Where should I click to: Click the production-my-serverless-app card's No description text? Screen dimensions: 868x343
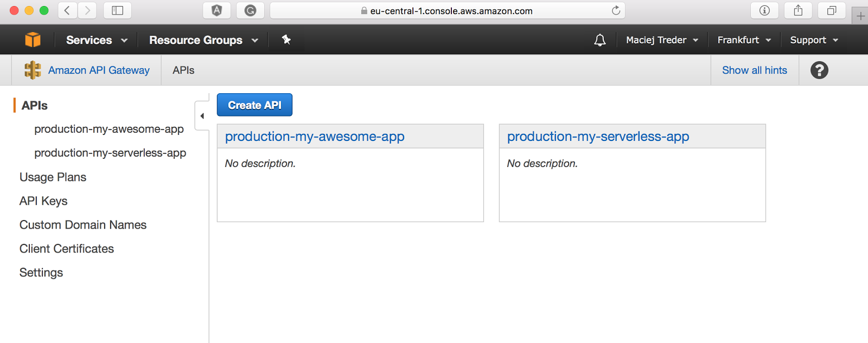pos(542,163)
